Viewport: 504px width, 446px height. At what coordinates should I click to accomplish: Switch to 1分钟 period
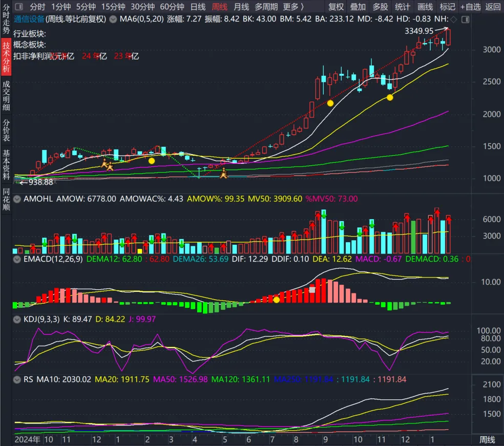[61, 7]
